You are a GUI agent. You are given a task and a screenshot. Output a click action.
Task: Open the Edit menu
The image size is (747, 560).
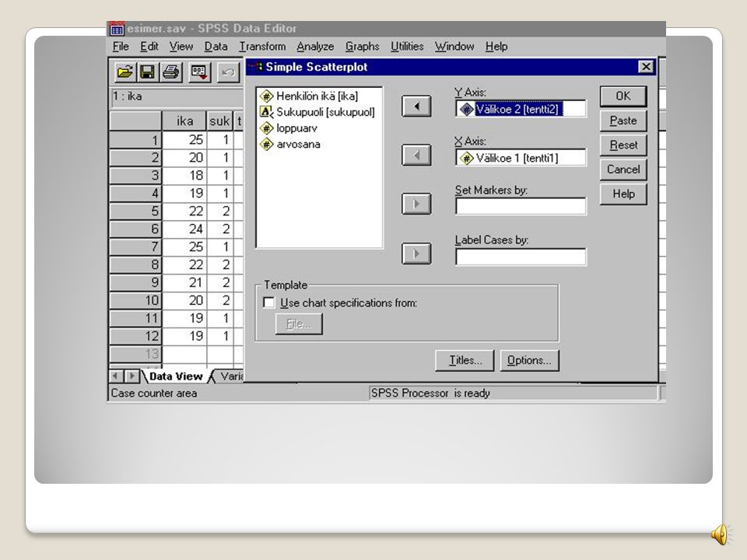click(149, 46)
